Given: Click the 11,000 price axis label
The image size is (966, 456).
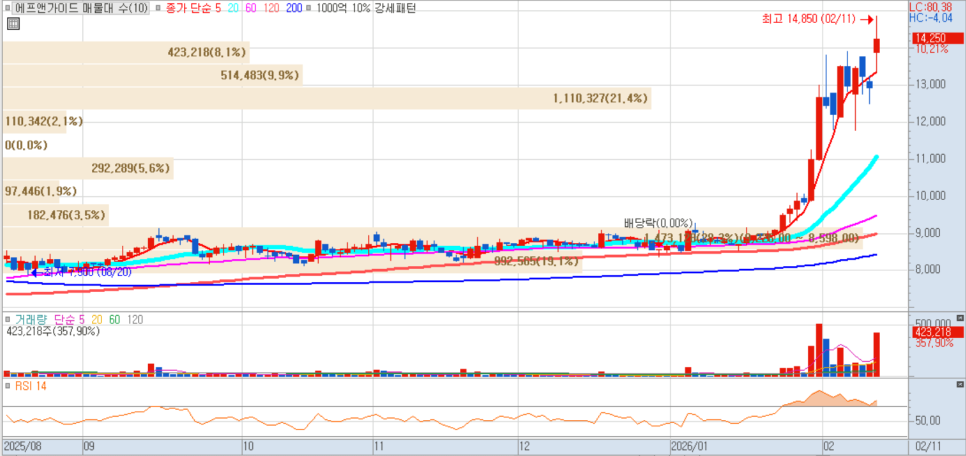Looking at the screenshot, I should pyautogui.click(x=932, y=158).
